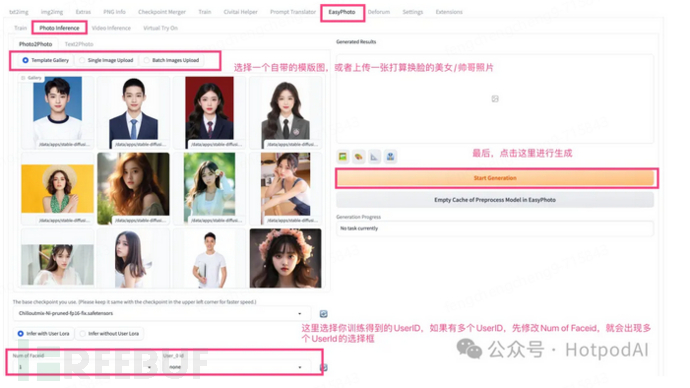Viewport: 690px width, 388px height.
Task: Pick the yellow background hat woman template
Action: point(57,188)
